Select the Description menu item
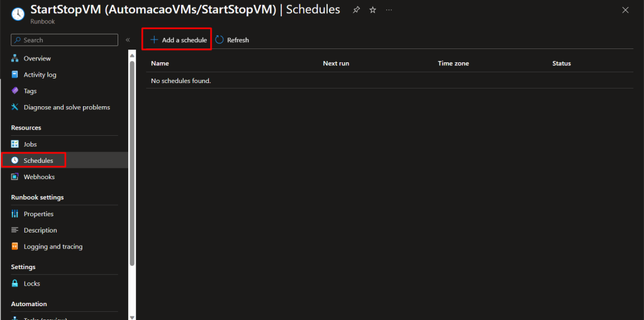The width and height of the screenshot is (644, 320). [40, 231]
